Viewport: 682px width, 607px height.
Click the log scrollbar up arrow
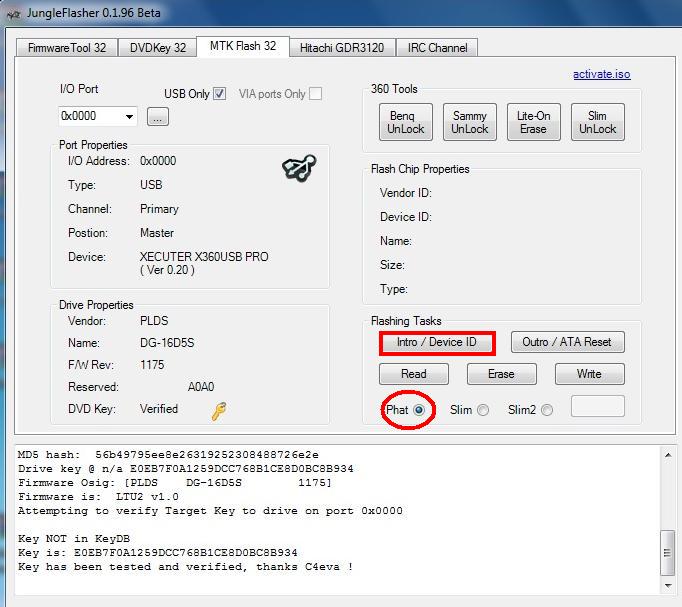click(x=668, y=455)
